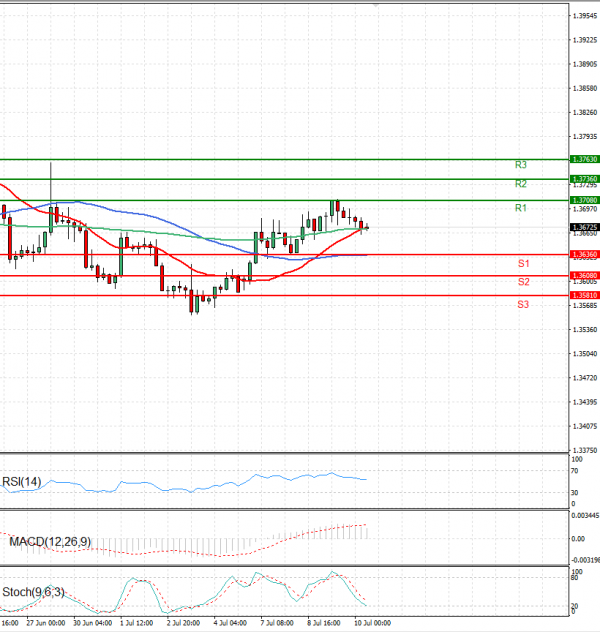Click the 4 Jul 04:00 time label

pyautogui.click(x=230, y=623)
